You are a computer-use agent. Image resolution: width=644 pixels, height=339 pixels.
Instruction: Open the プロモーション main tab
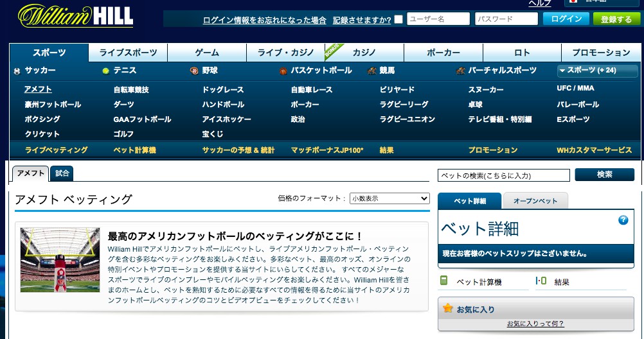click(x=601, y=53)
